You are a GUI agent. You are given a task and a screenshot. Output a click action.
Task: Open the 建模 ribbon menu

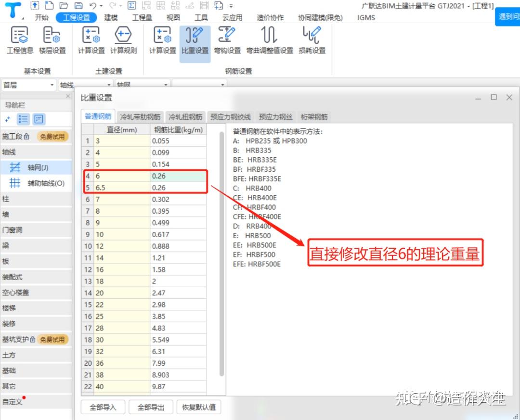coord(111,18)
